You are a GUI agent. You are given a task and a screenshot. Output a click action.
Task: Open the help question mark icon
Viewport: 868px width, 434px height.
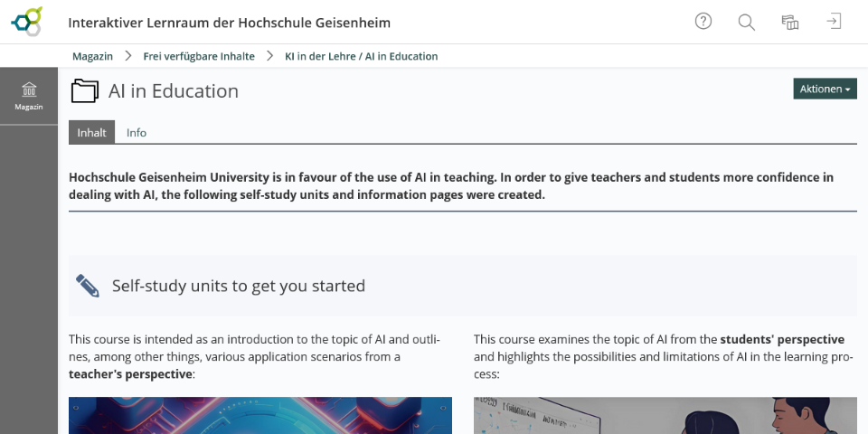703,22
